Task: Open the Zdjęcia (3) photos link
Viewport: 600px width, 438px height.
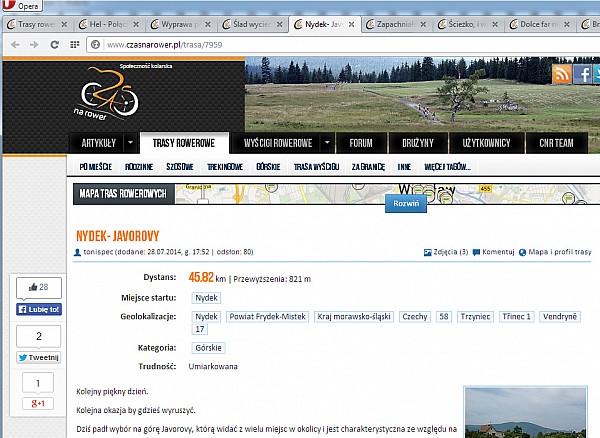Action: coord(446,251)
